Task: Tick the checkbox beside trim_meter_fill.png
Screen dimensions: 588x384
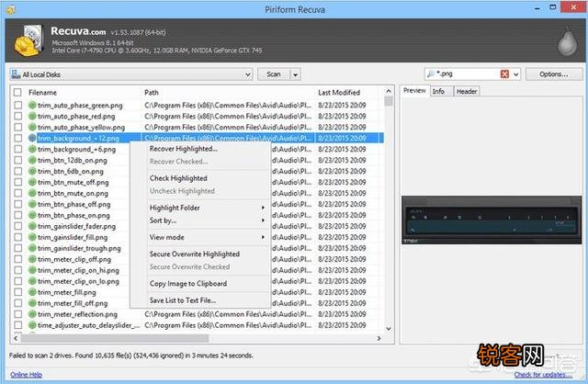Action: (18, 291)
